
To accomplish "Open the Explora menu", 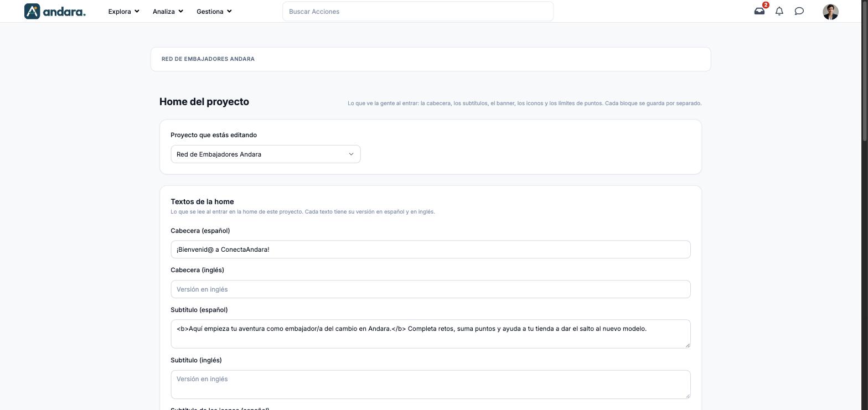I will click(x=123, y=11).
